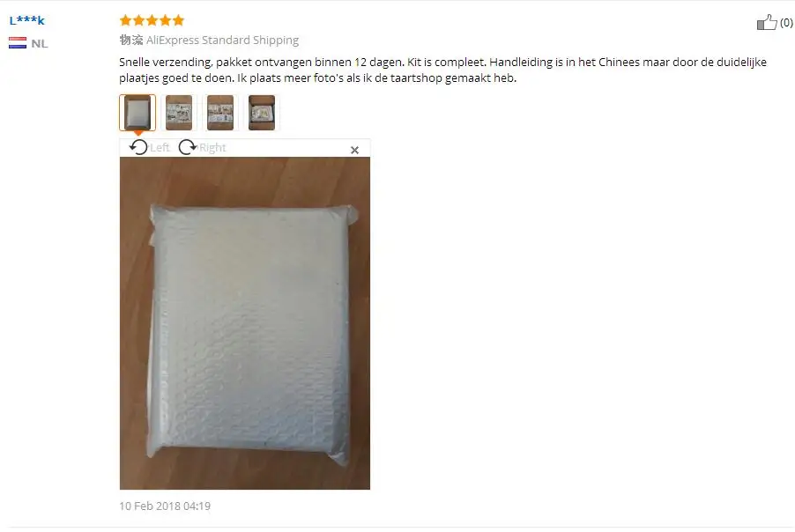Click the helpful count (0)
The width and height of the screenshot is (795, 532).
[x=786, y=22]
